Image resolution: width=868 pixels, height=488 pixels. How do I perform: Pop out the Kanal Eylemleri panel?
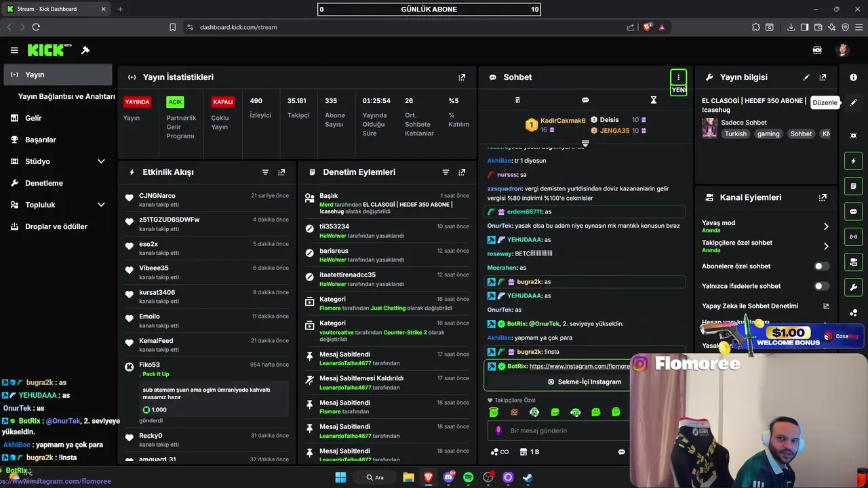pyautogui.click(x=823, y=198)
